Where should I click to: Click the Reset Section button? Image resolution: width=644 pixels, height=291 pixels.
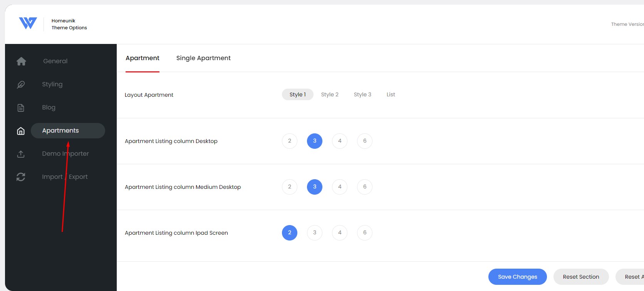point(581,277)
